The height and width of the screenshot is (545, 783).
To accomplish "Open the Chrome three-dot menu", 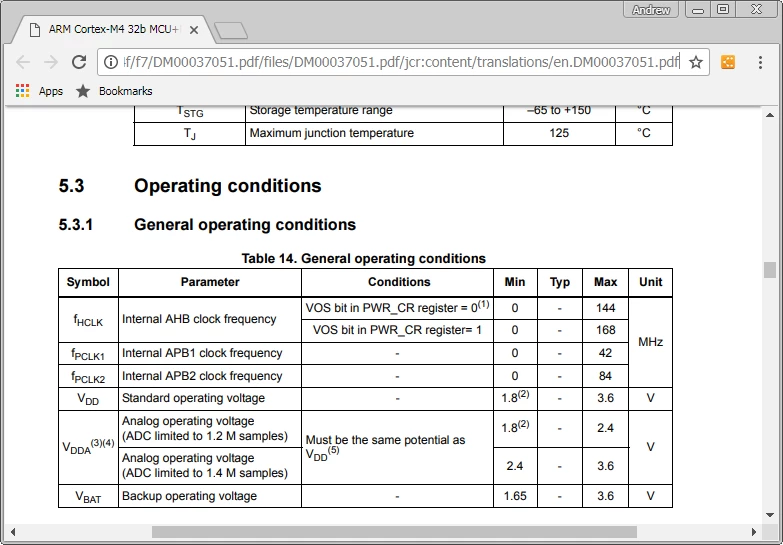I will [x=760, y=62].
